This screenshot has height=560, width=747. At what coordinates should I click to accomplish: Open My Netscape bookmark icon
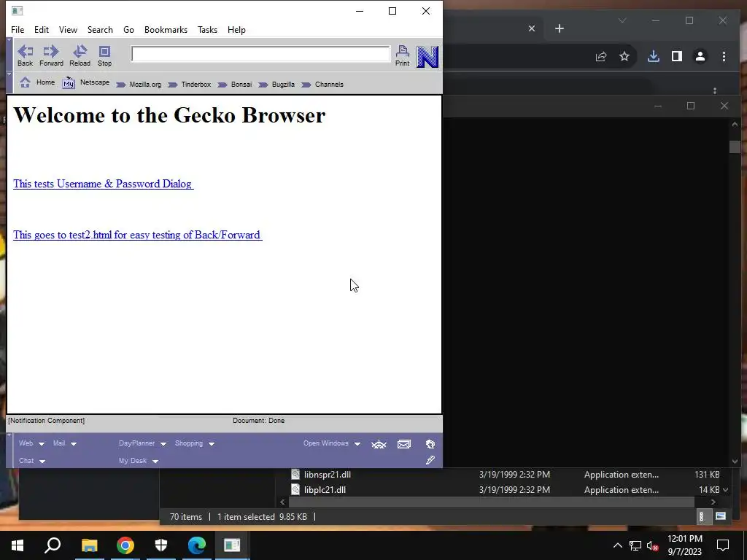point(69,83)
